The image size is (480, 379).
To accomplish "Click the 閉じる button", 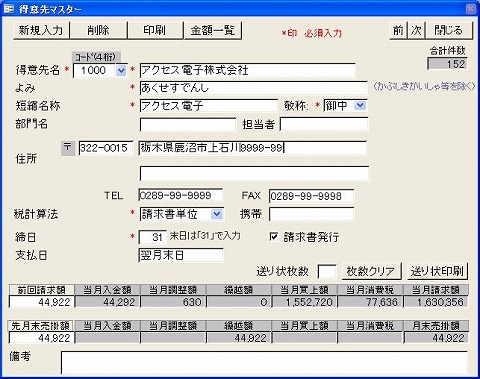I will pyautogui.click(x=449, y=30).
